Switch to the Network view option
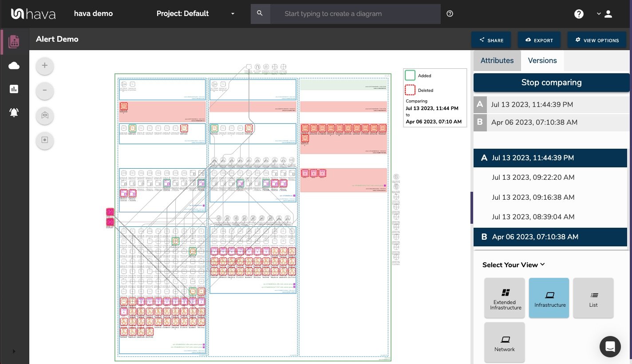The height and width of the screenshot is (364, 632). tap(505, 342)
